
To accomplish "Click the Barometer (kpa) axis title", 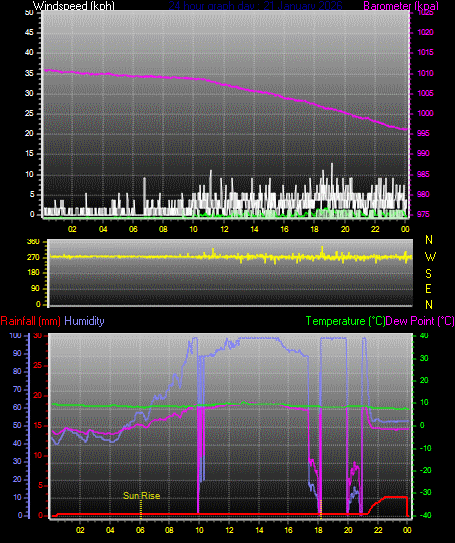I will coord(401,6).
